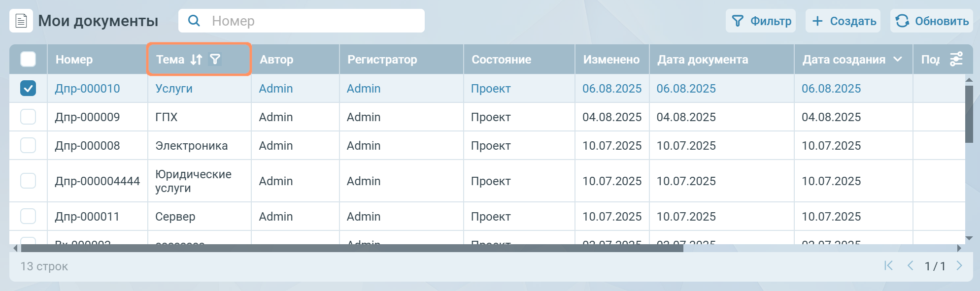Viewport: 980px width, 291px height.
Task: Go to next page arrow
Action: click(x=959, y=266)
